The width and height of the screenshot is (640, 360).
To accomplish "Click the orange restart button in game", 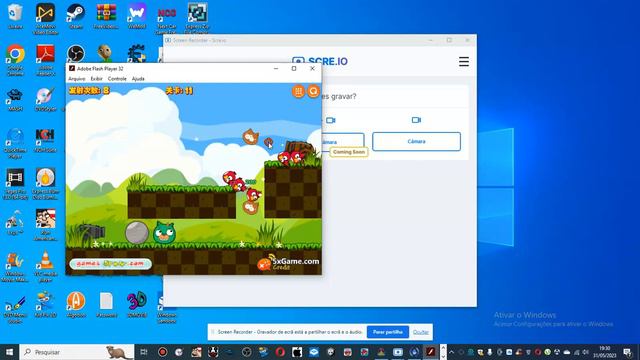I will coord(313,91).
